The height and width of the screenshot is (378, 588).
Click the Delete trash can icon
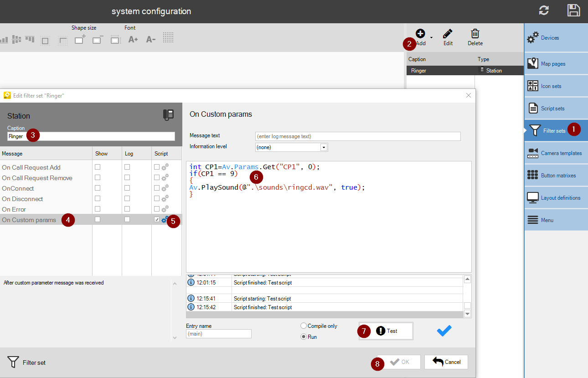pyautogui.click(x=475, y=34)
